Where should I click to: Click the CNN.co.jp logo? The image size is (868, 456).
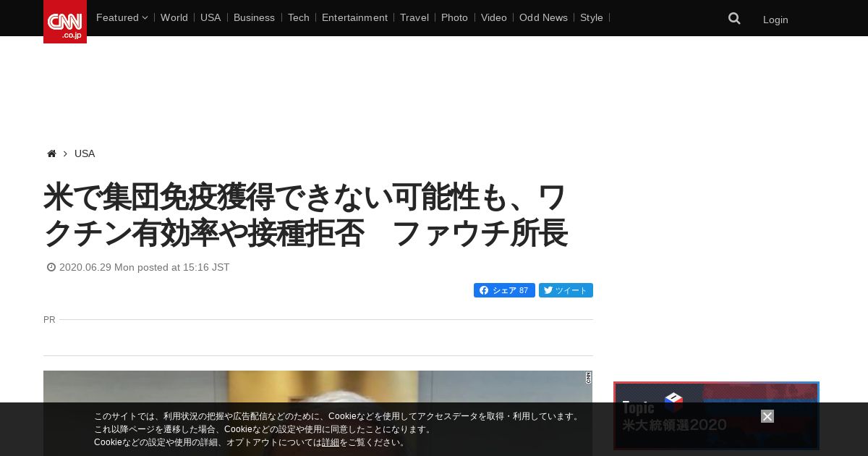click(x=65, y=22)
